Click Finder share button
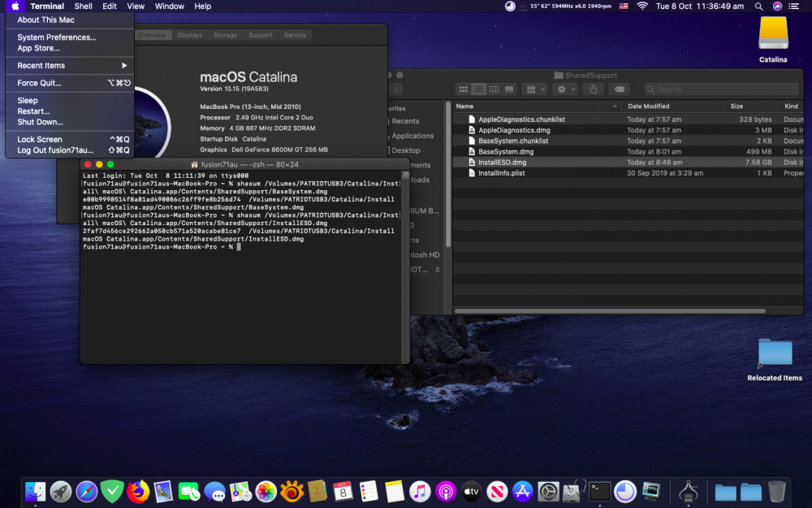The image size is (812, 508). (x=594, y=89)
